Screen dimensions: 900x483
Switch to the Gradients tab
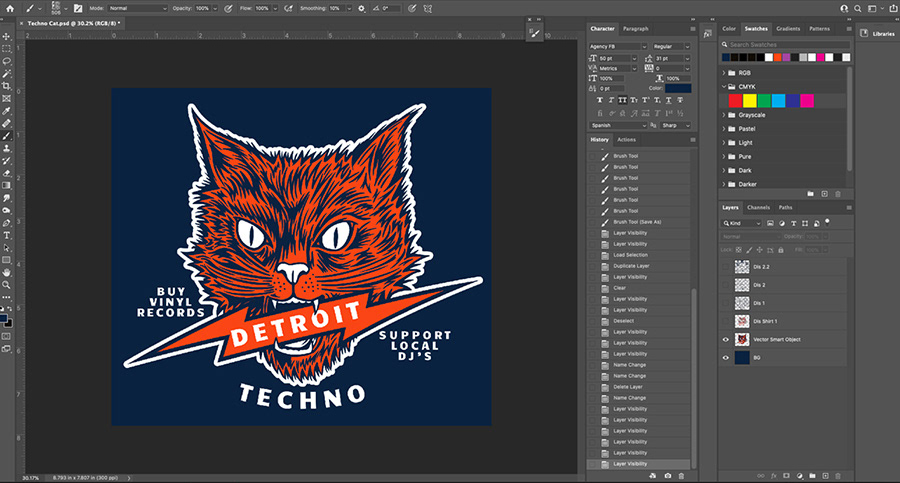[x=788, y=29]
